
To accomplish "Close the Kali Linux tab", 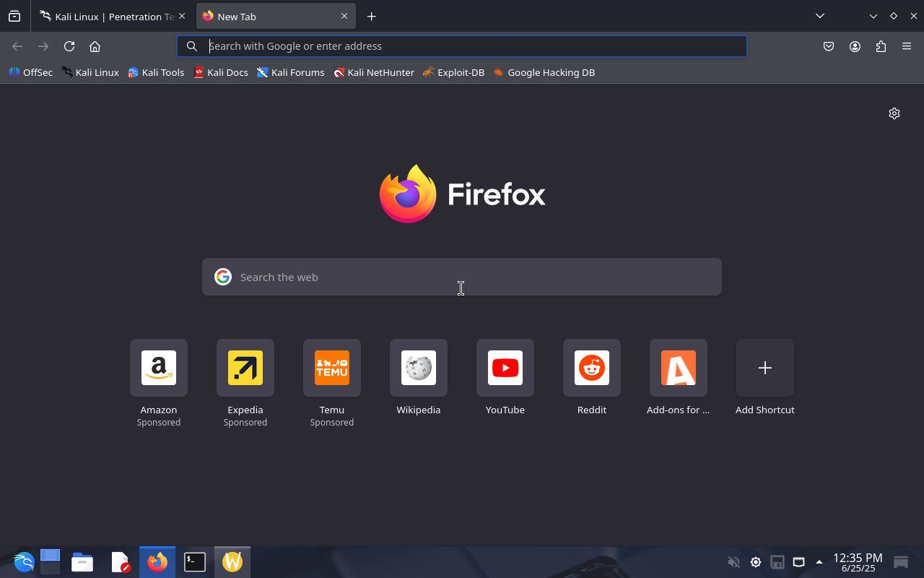I will [x=182, y=16].
